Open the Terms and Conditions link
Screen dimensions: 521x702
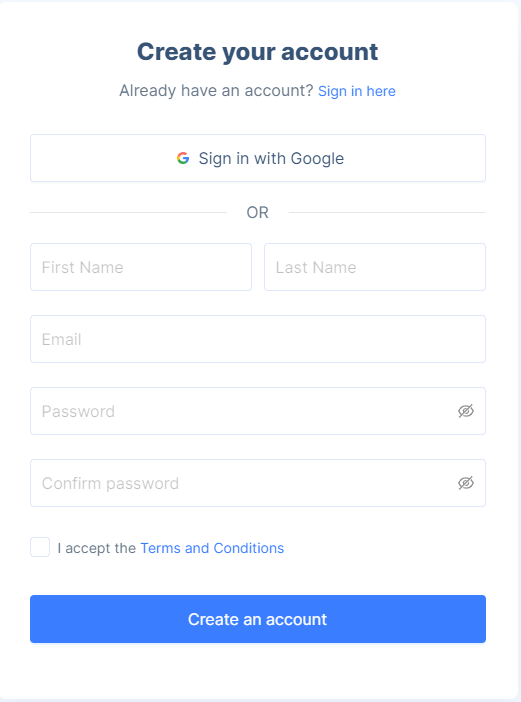pos(212,548)
